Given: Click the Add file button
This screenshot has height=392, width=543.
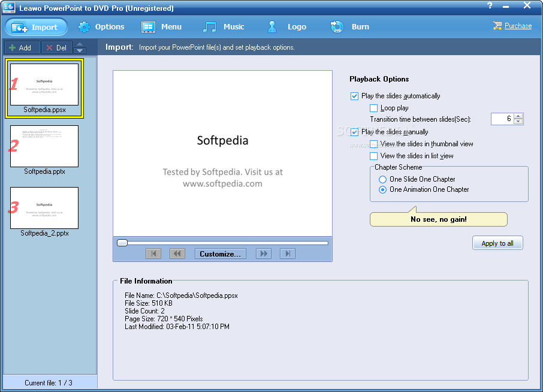Looking at the screenshot, I should coord(22,48).
